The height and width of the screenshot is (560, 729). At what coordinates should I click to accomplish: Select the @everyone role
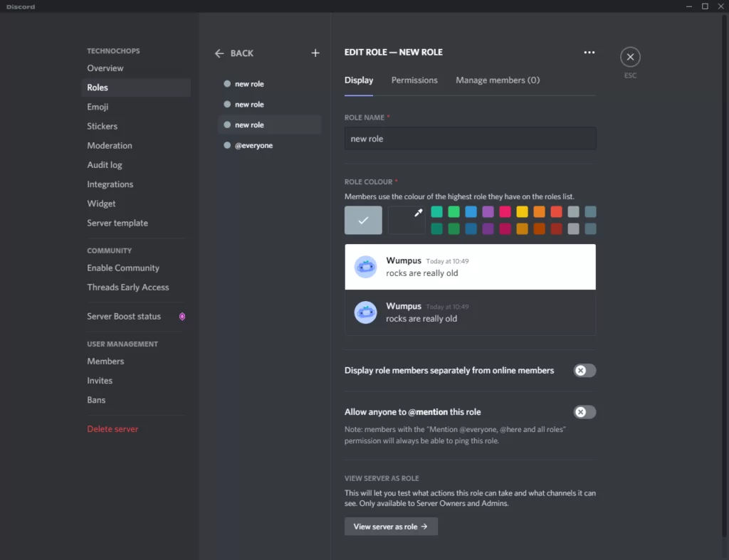270,145
